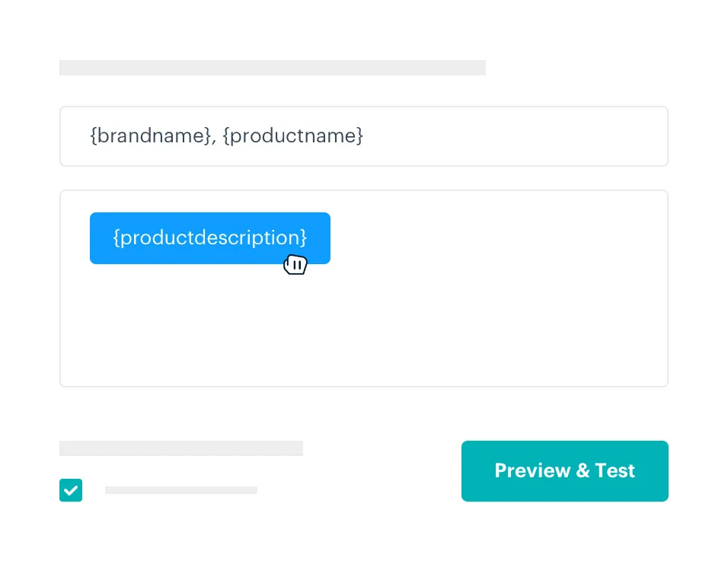The height and width of the screenshot is (577, 728).
Task: Click the opening brace of {productdescription} tag
Action: 117,237
